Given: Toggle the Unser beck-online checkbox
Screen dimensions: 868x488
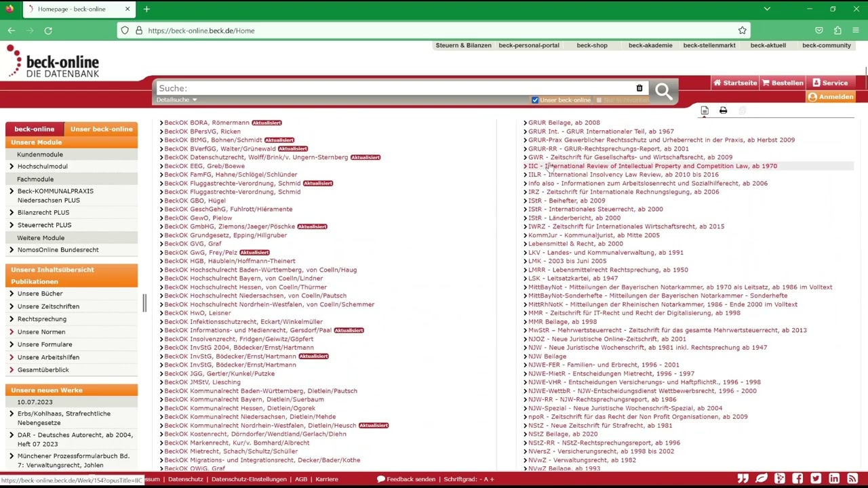Looking at the screenshot, I should click(x=535, y=100).
